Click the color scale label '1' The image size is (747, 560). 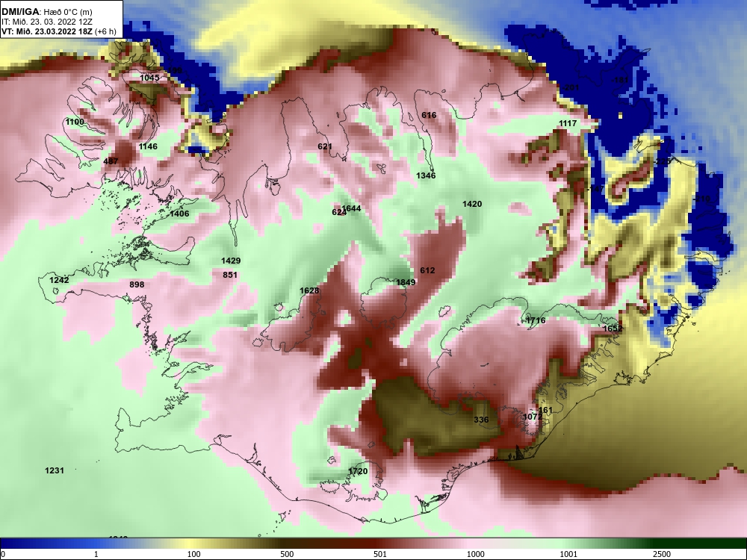pyautogui.click(x=96, y=554)
